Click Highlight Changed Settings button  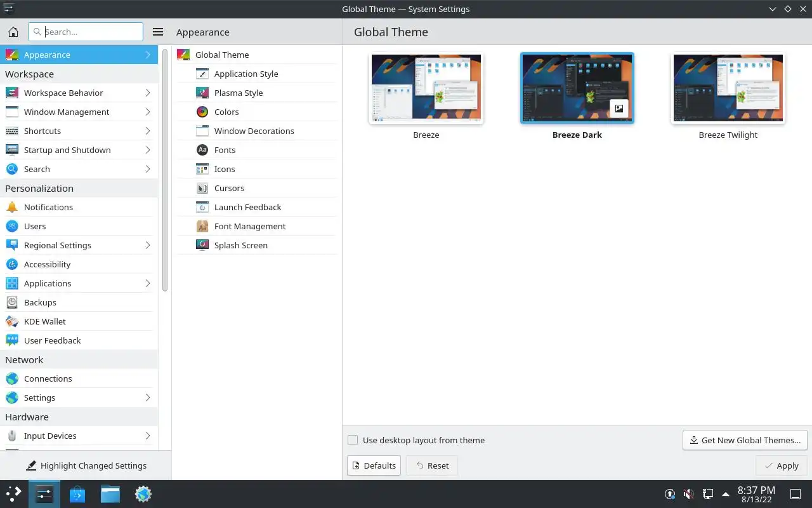point(86,465)
